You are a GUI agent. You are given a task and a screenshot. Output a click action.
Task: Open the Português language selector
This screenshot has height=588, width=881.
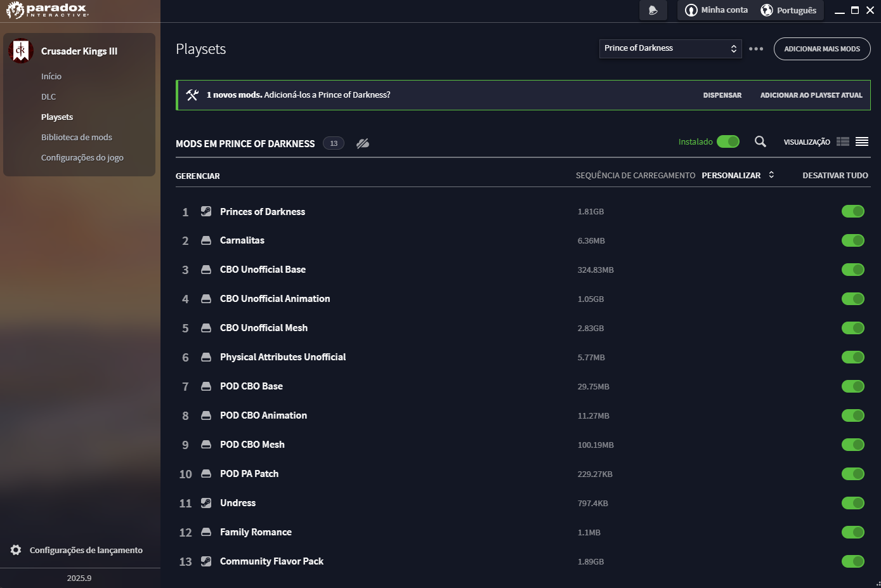788,10
